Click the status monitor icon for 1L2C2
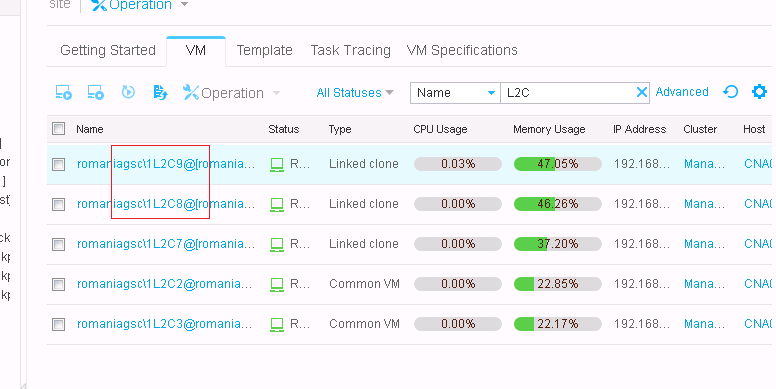Screen dimensions: 776x389 coord(277,285)
